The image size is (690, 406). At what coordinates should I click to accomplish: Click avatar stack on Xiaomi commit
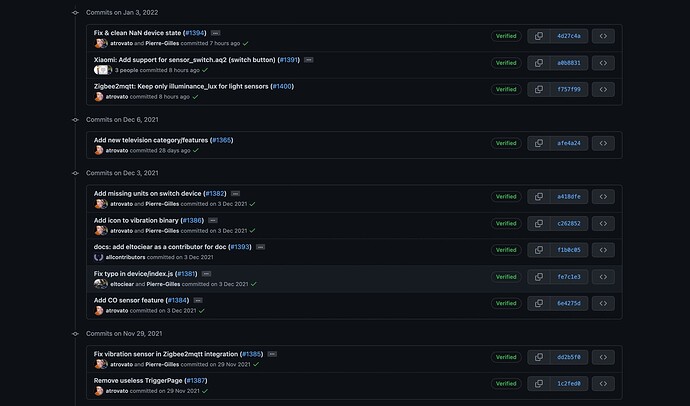pos(103,70)
